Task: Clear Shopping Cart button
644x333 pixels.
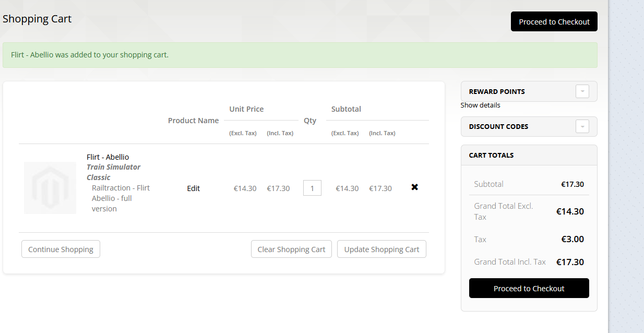Action: tap(291, 249)
